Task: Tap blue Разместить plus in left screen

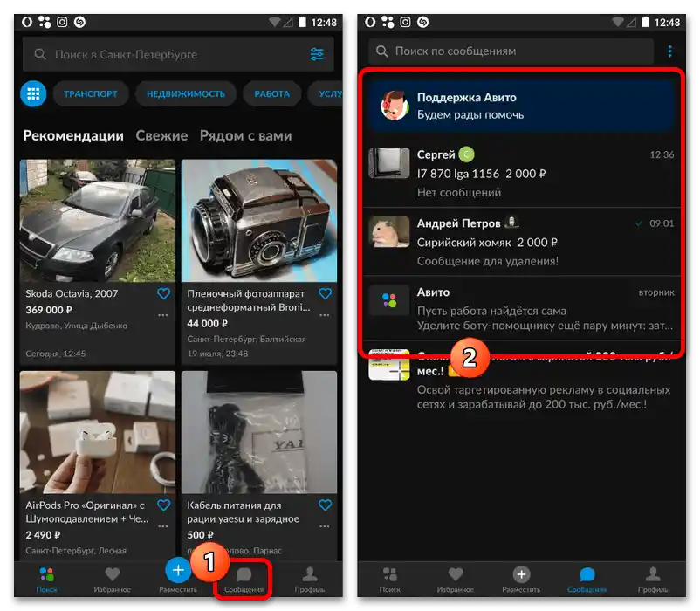Action: click(x=178, y=570)
